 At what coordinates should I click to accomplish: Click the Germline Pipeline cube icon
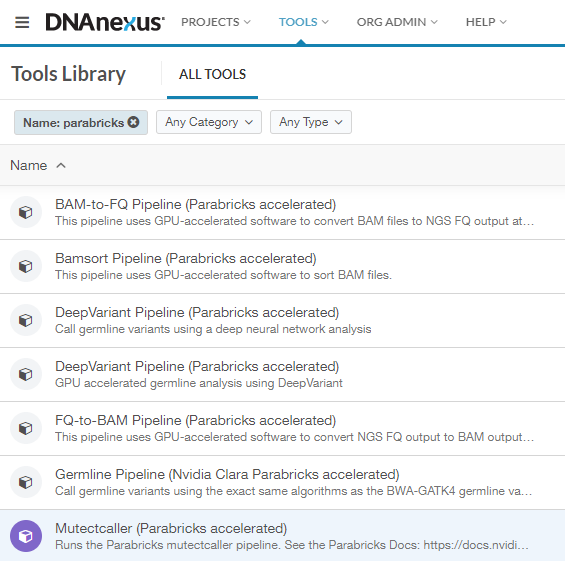pos(26,482)
